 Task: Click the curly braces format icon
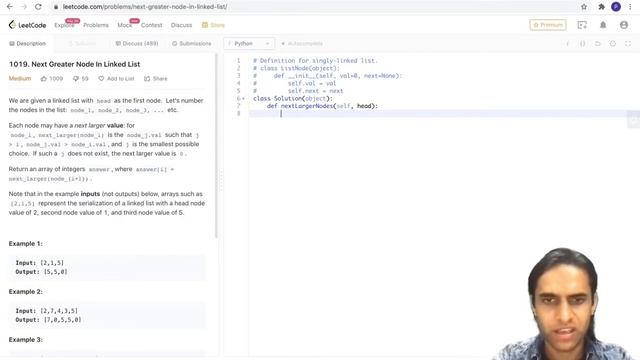pyautogui.click(x=582, y=44)
